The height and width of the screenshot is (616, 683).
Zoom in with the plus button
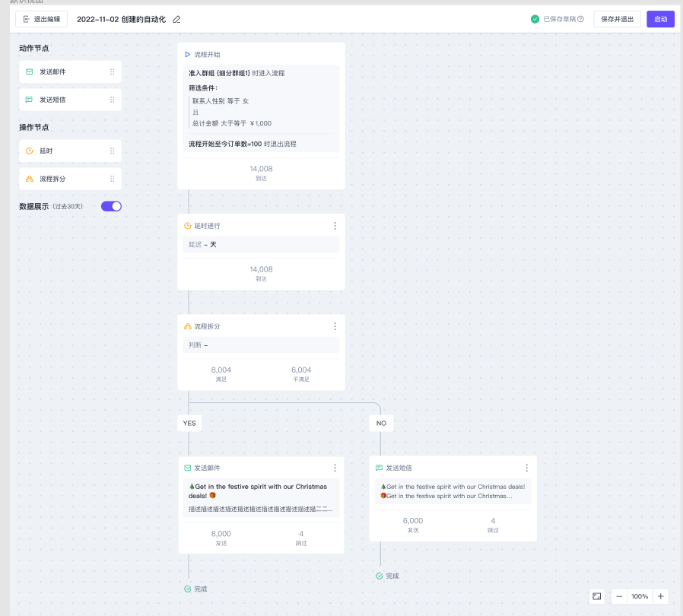tap(660, 596)
